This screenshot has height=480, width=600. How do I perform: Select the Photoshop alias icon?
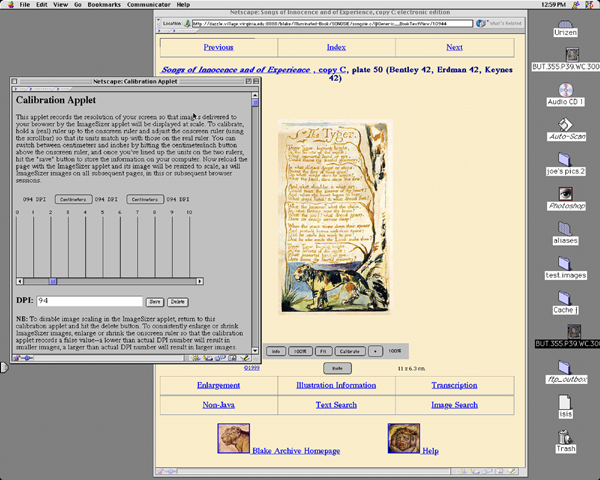click(566, 198)
